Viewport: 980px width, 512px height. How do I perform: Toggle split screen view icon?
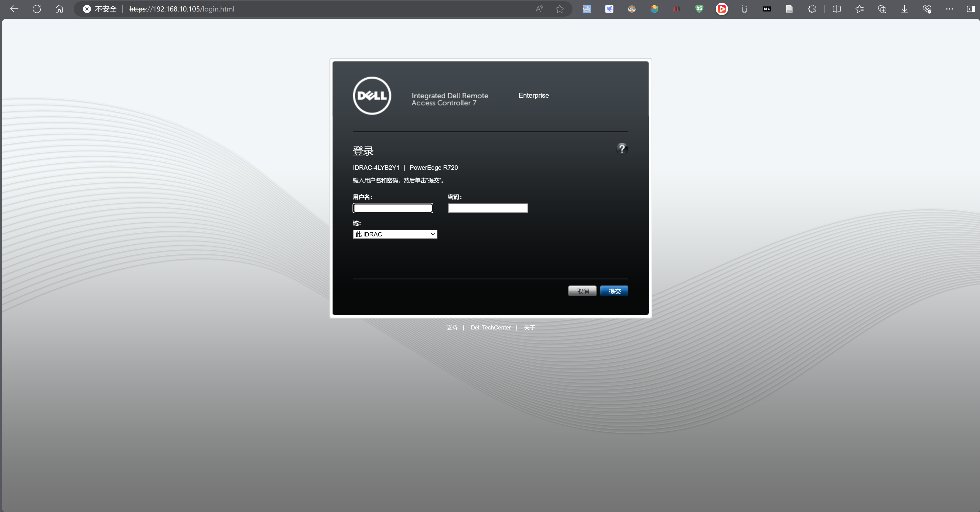pos(836,9)
